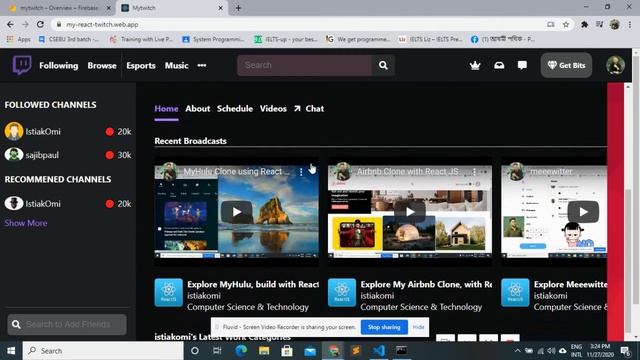Click the Get Bits button

pos(566,65)
